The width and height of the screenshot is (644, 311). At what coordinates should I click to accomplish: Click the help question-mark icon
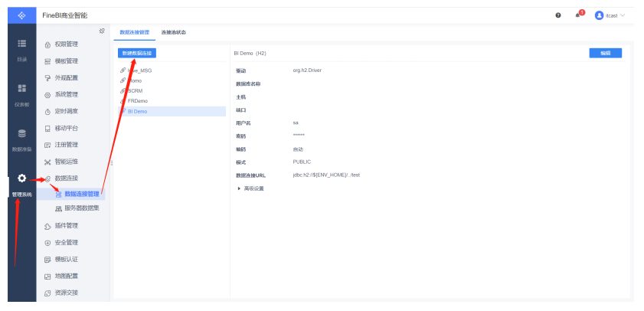click(557, 15)
